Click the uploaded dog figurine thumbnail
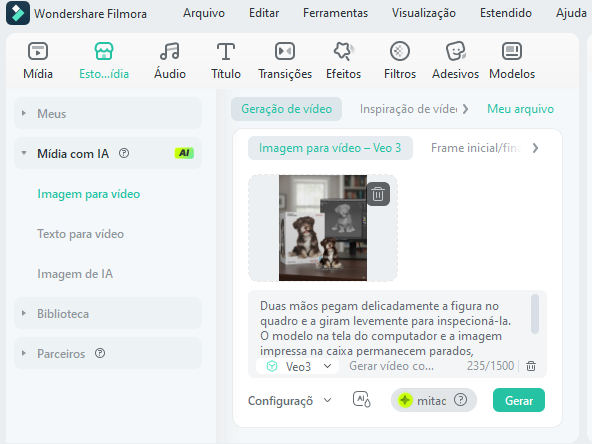 coord(323,228)
